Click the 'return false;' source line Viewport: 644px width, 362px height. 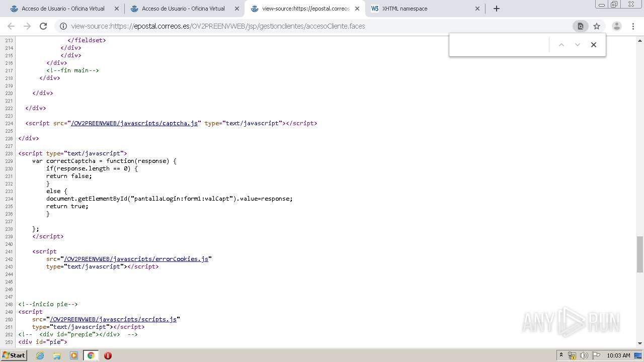69,176
